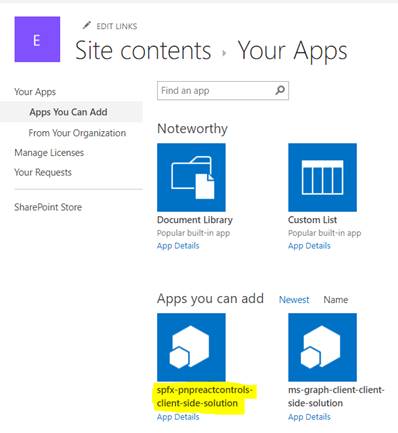Focus the Find an app search box
The width and height of the screenshot is (398, 433).
click(223, 90)
